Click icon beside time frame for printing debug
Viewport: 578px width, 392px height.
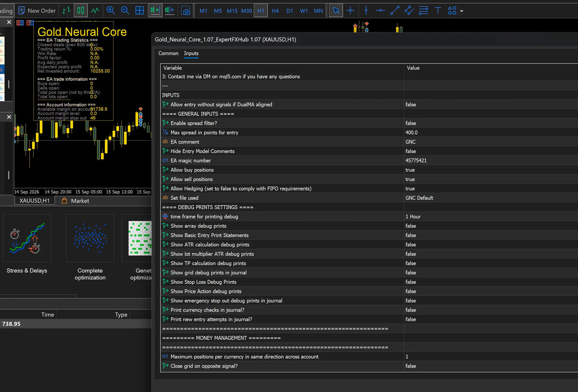[x=165, y=217]
